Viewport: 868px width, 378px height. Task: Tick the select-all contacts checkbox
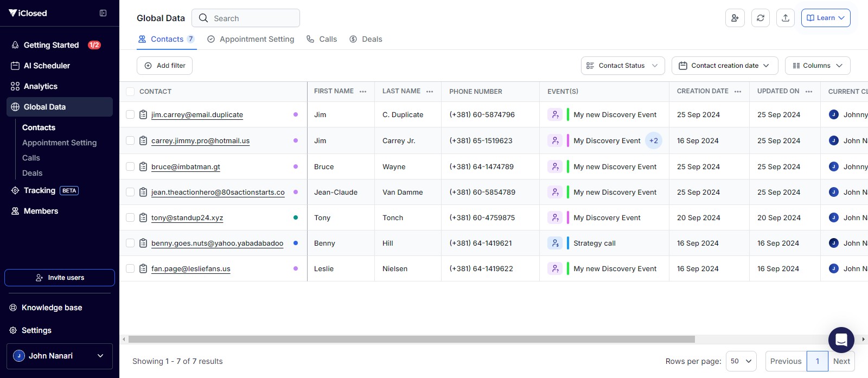coord(130,92)
